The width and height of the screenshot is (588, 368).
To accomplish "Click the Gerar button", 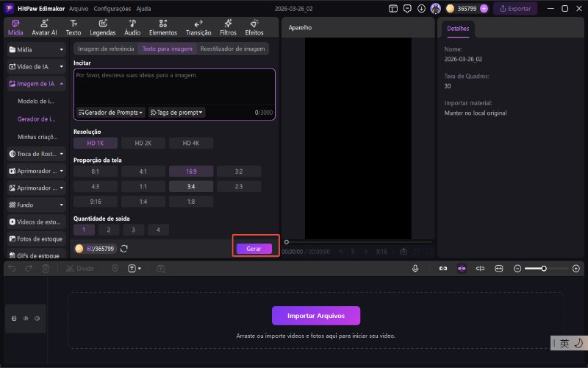I will pos(254,249).
